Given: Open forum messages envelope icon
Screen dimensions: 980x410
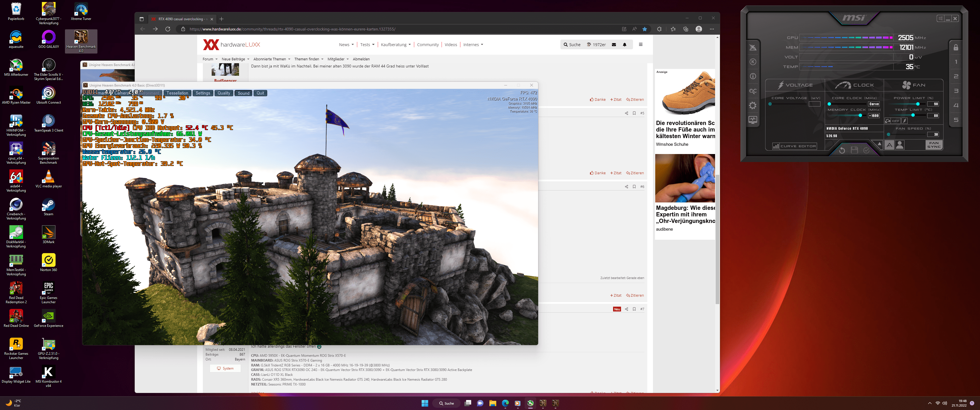Looking at the screenshot, I should pyautogui.click(x=614, y=44).
